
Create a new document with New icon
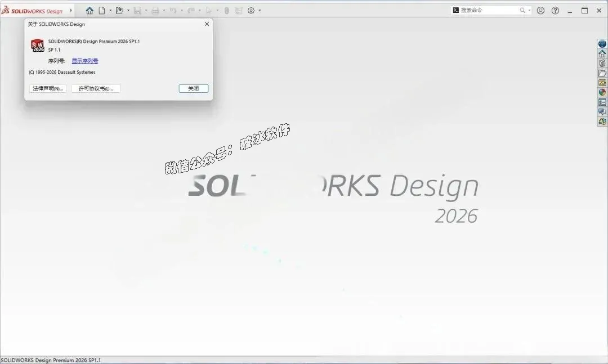point(101,11)
